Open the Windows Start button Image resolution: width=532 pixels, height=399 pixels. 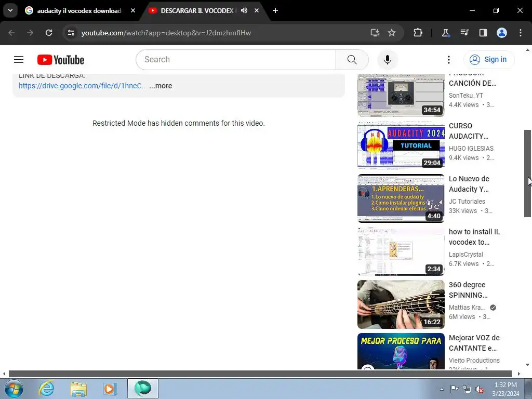[x=14, y=389]
